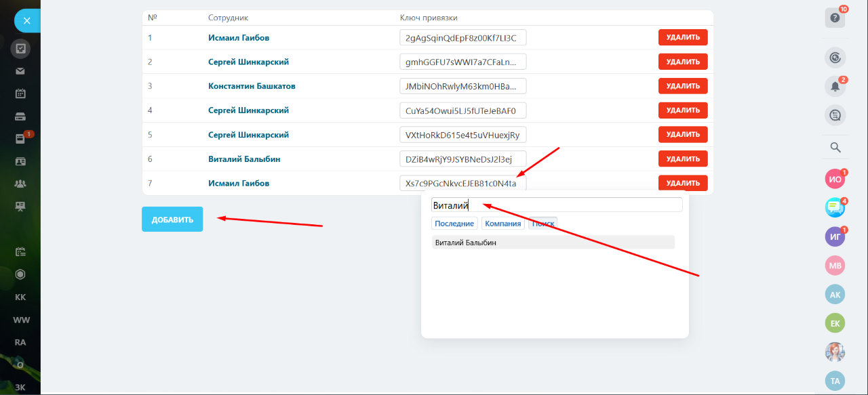Image resolution: width=868 pixels, height=395 pixels.
Task: Click key field CuYa54Owui5LJ5fUTeJeBAF0
Action: click(x=463, y=110)
